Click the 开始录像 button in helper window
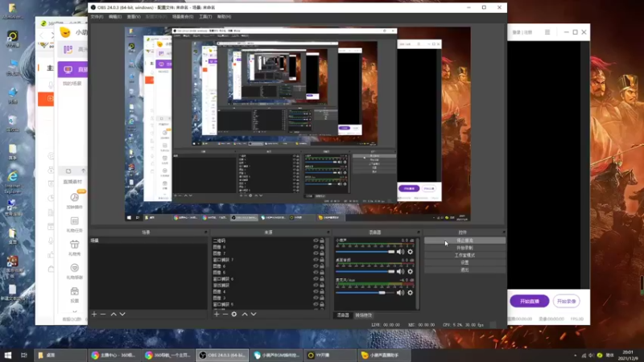 tap(567, 301)
